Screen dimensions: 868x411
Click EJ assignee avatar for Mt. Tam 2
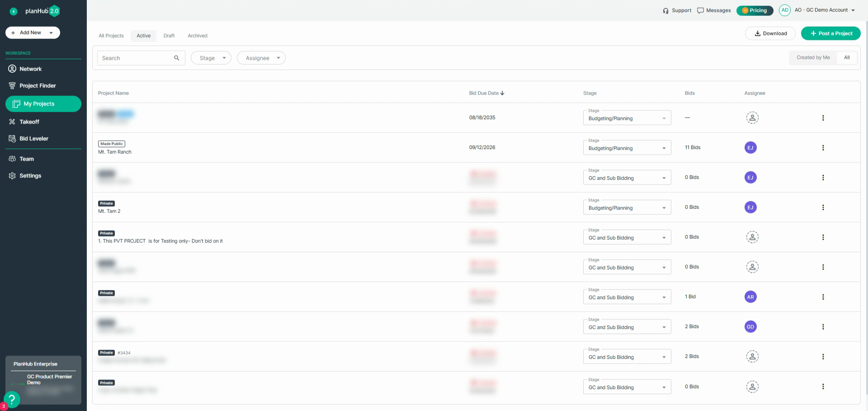click(750, 207)
